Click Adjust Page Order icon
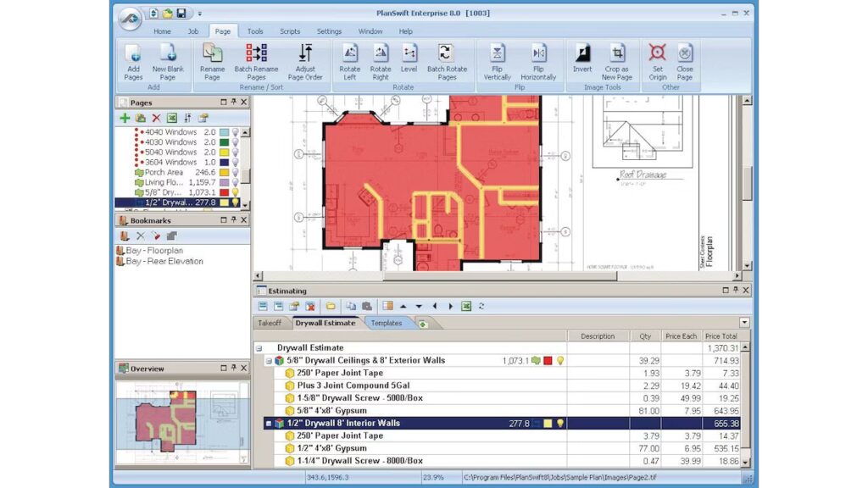 click(x=305, y=61)
